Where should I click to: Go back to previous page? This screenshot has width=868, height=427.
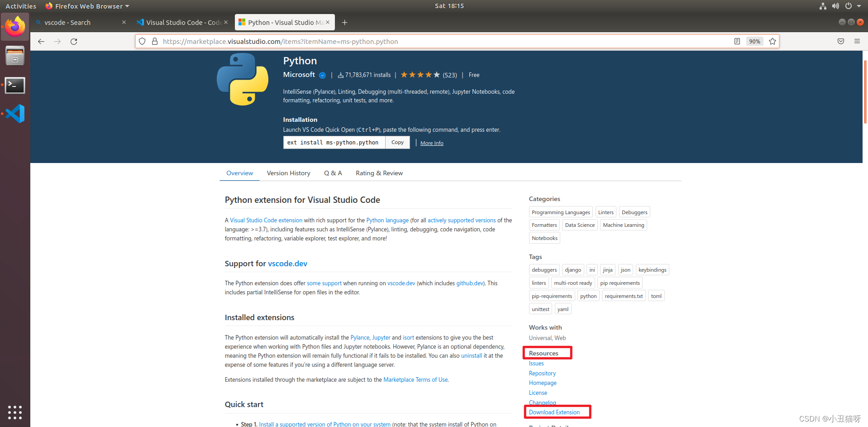pos(41,41)
